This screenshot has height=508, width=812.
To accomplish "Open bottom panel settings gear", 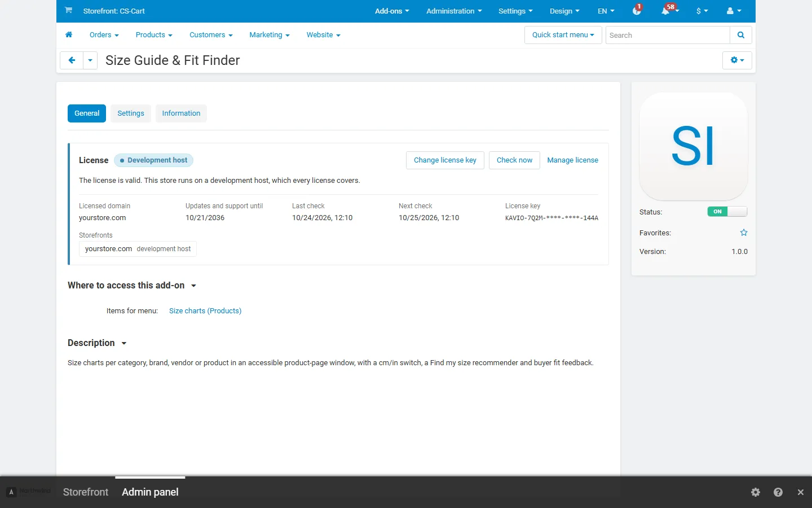I will (756, 492).
